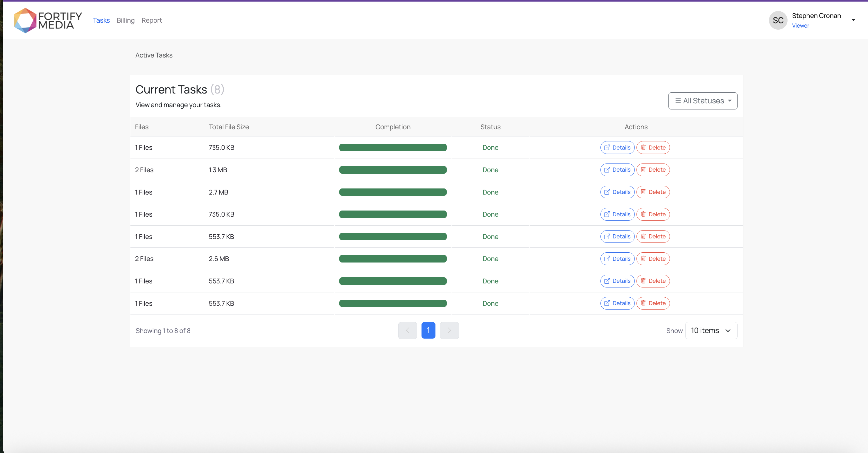Screen dimensions: 868x453
Task: Open Details for the first 553.7 KB row
Action: click(617, 236)
